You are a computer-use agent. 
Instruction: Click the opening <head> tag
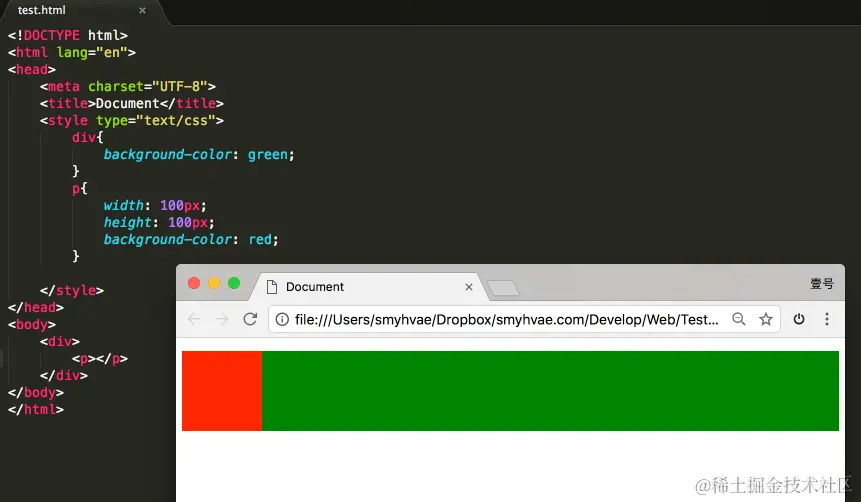[x=32, y=69]
